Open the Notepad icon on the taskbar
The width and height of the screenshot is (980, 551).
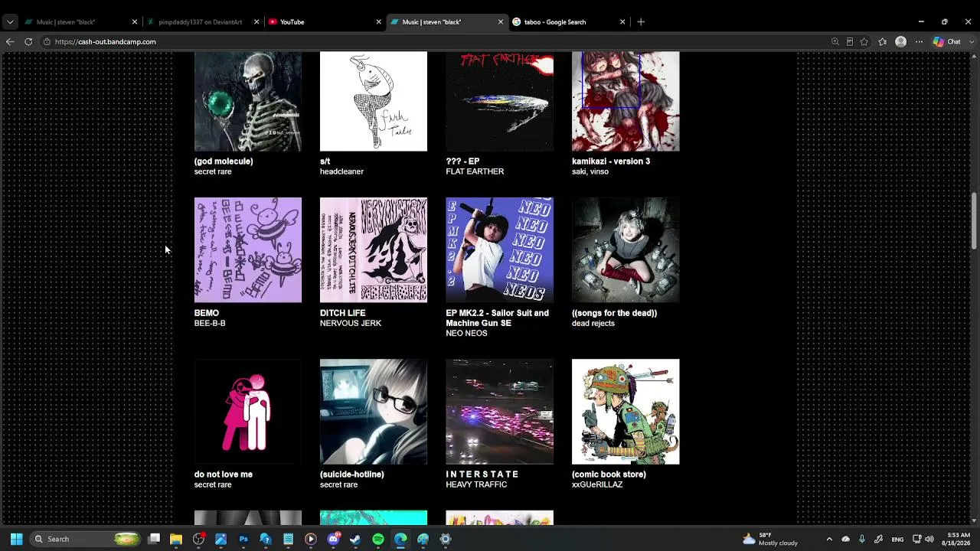[288, 539]
